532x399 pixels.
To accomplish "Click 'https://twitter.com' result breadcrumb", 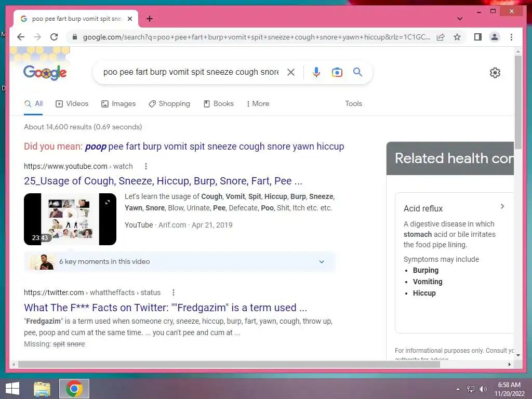I will pos(92,292).
